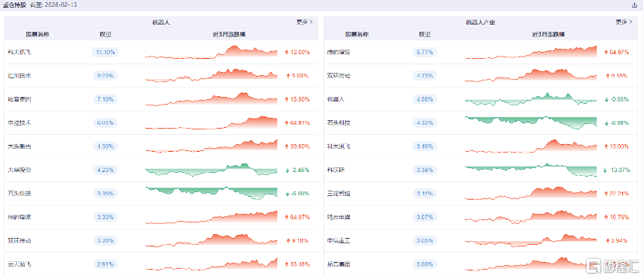Click the 9.18% gain in the 3.20% row

pyautogui.click(x=300, y=240)
